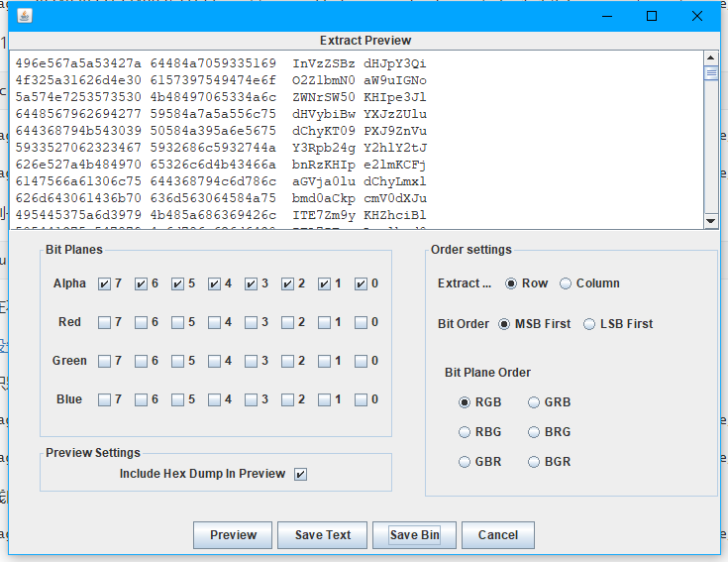
Task: Click decoded text dHVybiBw in preview
Action: click(x=323, y=114)
